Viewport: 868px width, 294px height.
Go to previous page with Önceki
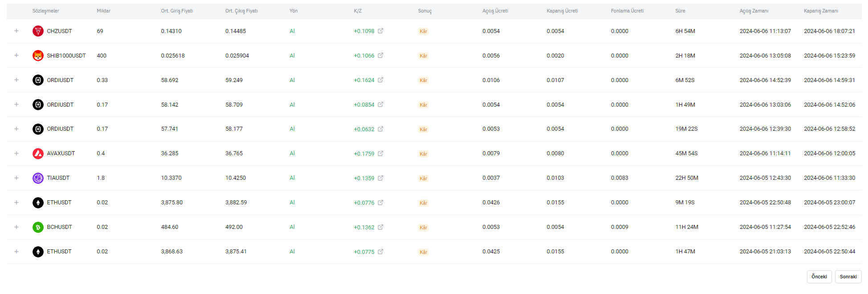pyautogui.click(x=819, y=277)
